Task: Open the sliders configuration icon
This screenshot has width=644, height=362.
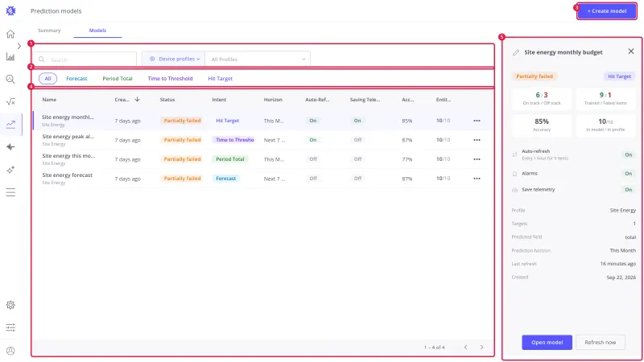Action: (x=10, y=327)
